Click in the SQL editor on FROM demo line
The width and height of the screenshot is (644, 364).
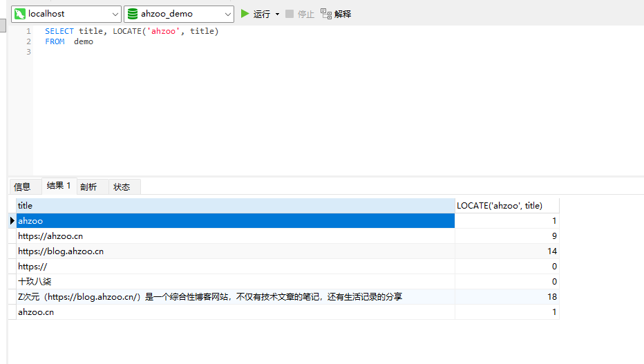point(69,41)
